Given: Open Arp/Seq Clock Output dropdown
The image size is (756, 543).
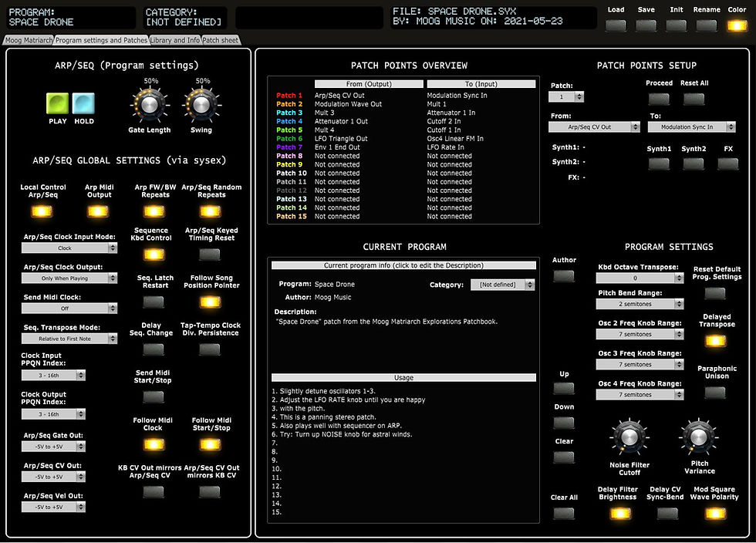Looking at the screenshot, I should pyautogui.click(x=69, y=278).
